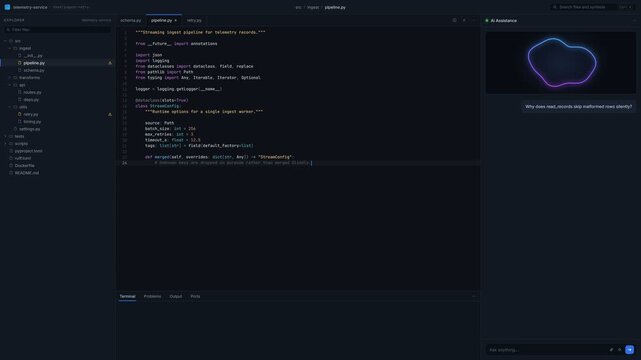Click the EXPLORER panel heading
Screen dimensions: 641x360
(14, 20)
